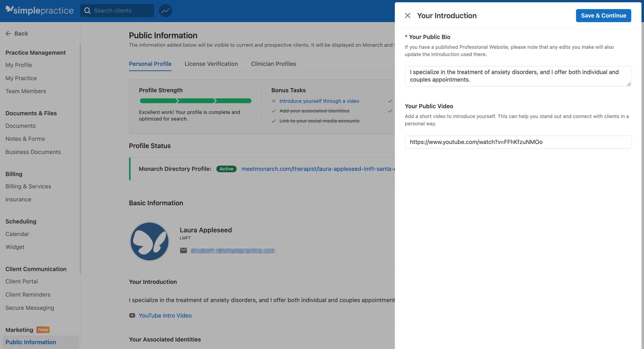This screenshot has width=644, height=349.
Task: Click the YouTube video URL field
Action: (518, 142)
